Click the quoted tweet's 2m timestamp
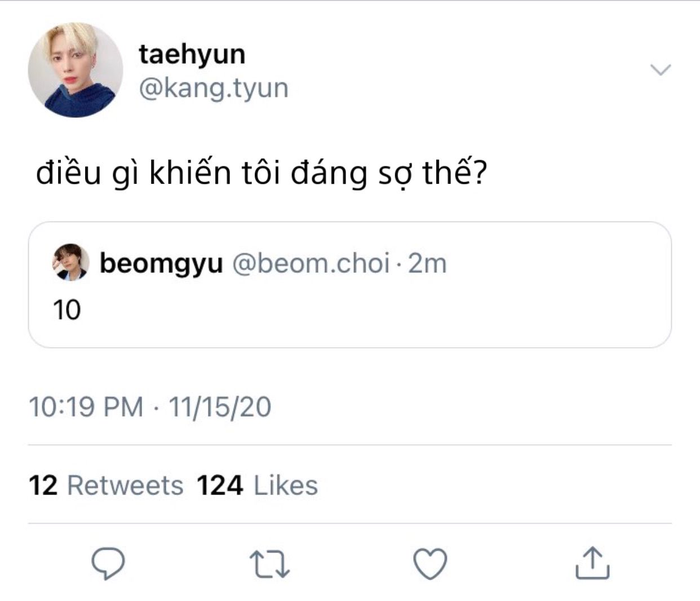This screenshot has height=601, width=700. 427,263
